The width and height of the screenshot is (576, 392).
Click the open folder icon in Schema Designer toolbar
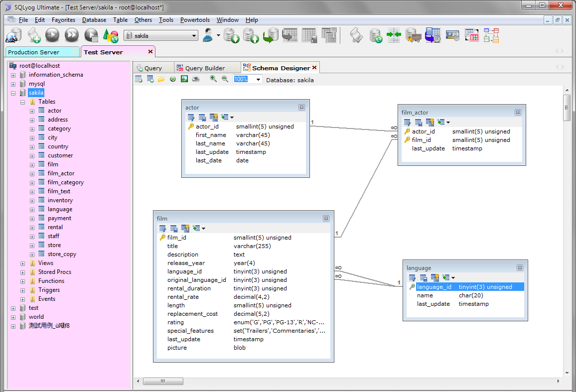click(161, 79)
